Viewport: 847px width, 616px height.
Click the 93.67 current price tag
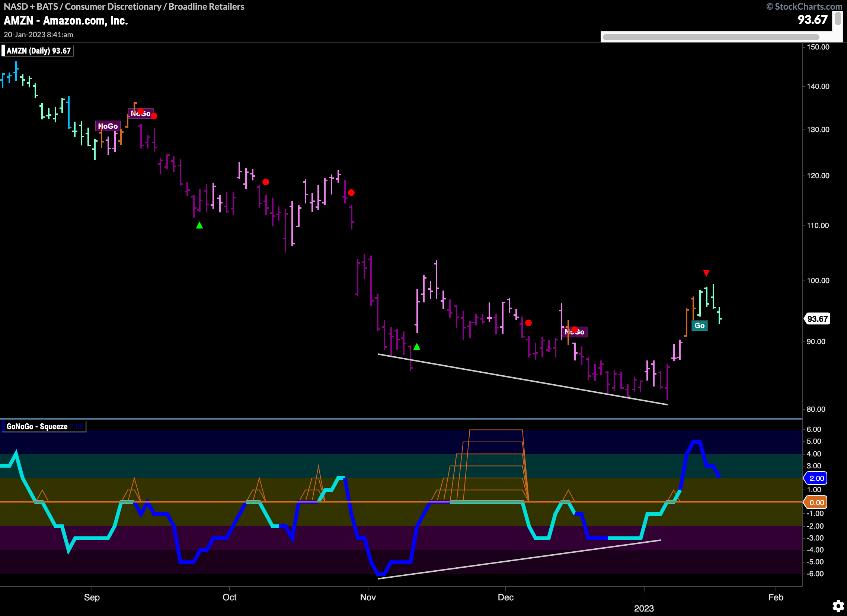click(x=817, y=319)
